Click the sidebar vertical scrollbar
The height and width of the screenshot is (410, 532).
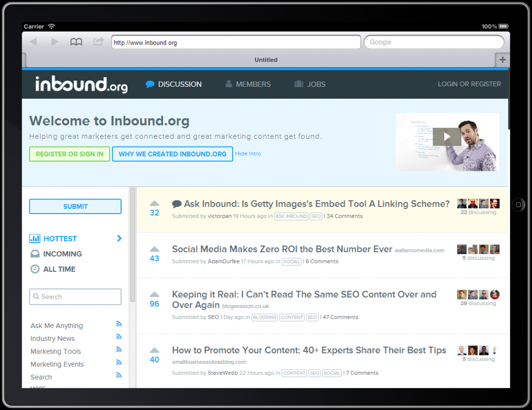click(132, 244)
